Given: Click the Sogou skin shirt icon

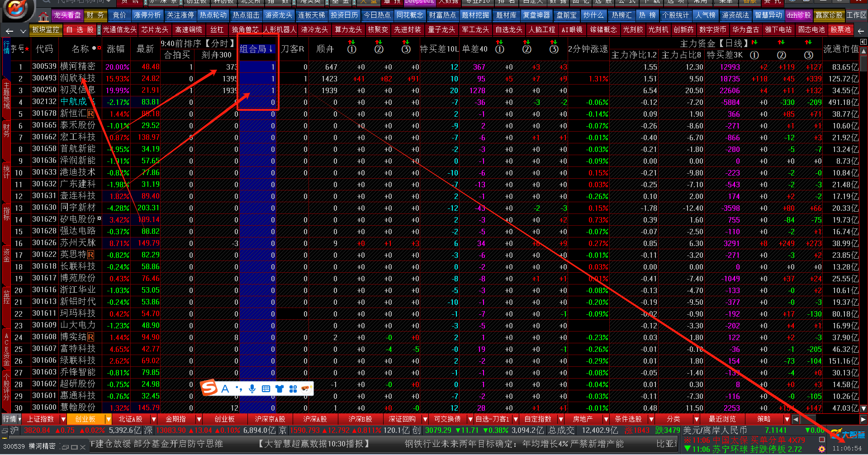Looking at the screenshot, I should [x=279, y=389].
